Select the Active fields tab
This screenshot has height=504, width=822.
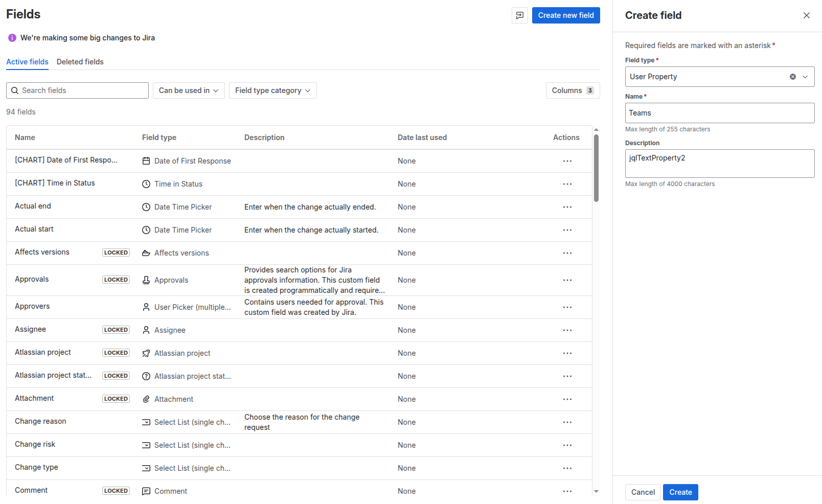click(27, 62)
